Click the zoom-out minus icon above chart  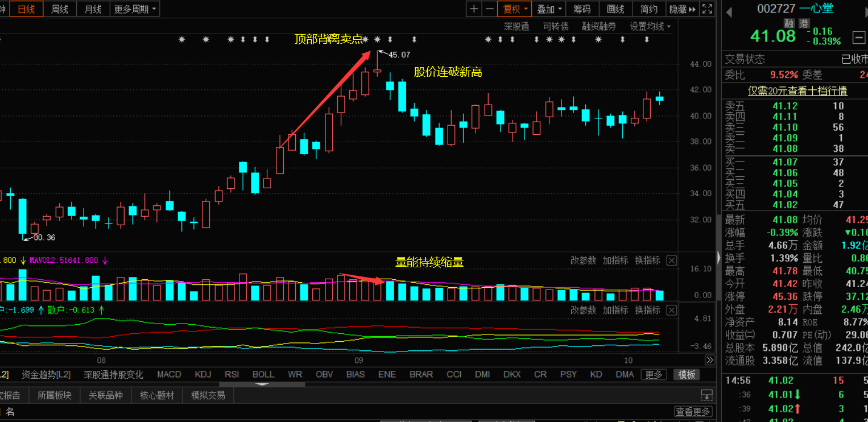point(489,9)
